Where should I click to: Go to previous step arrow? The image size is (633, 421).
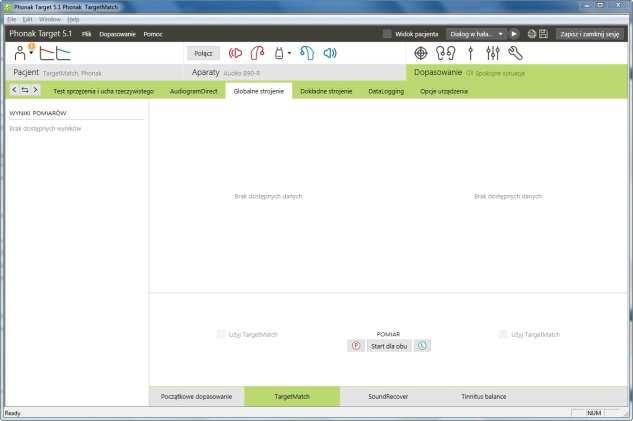[x=14, y=90]
